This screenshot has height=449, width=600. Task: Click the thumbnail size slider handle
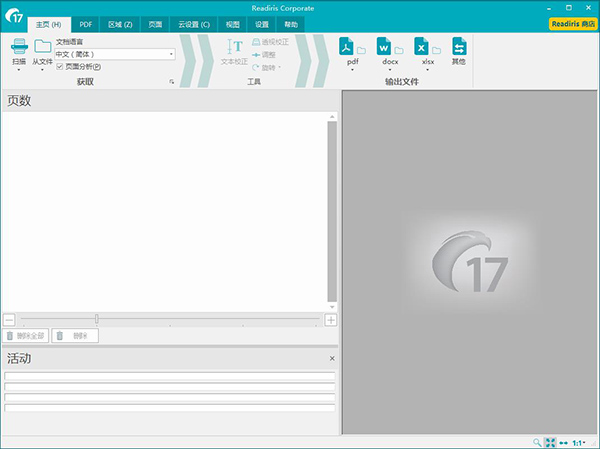97,318
